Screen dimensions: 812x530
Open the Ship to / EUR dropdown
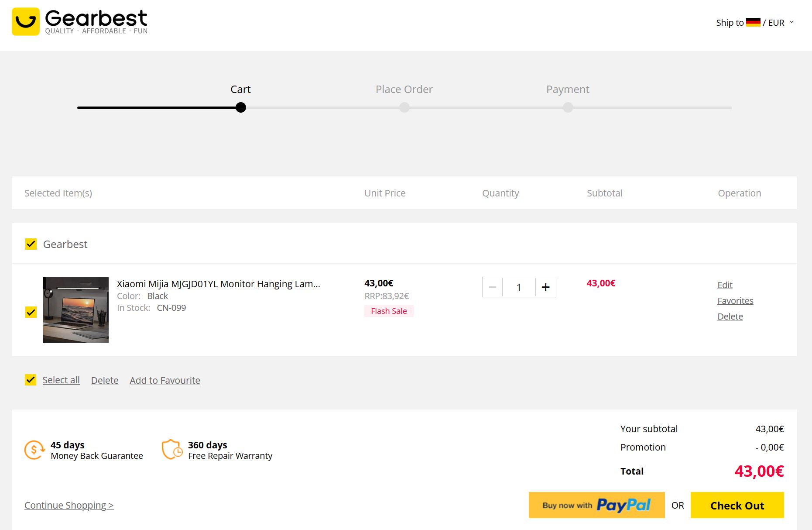pyautogui.click(x=755, y=22)
